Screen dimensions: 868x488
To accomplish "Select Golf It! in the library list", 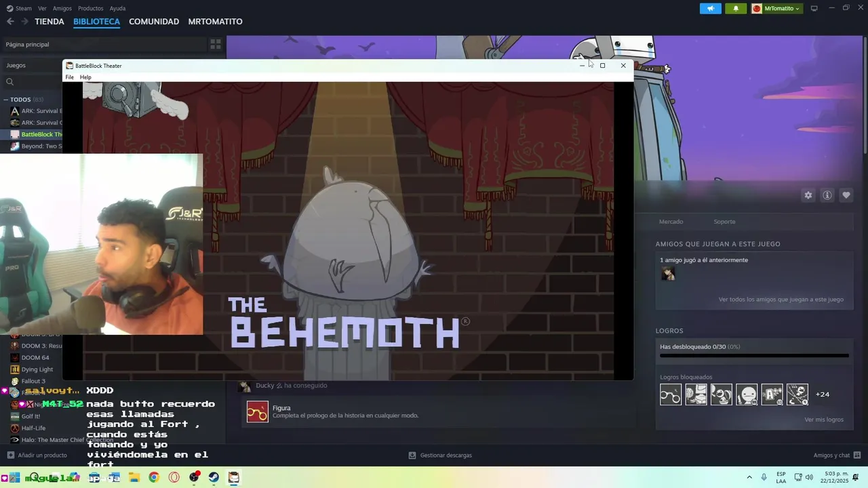I will pyautogui.click(x=31, y=417).
